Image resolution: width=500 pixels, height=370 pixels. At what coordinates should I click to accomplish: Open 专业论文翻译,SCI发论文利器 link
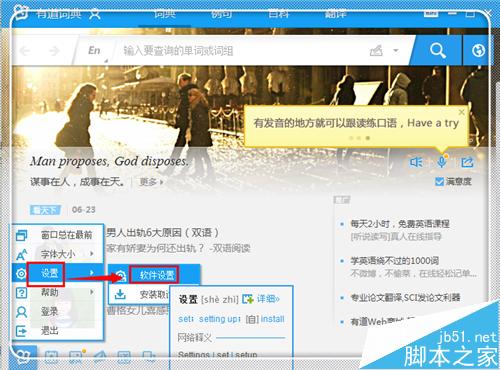(x=405, y=297)
